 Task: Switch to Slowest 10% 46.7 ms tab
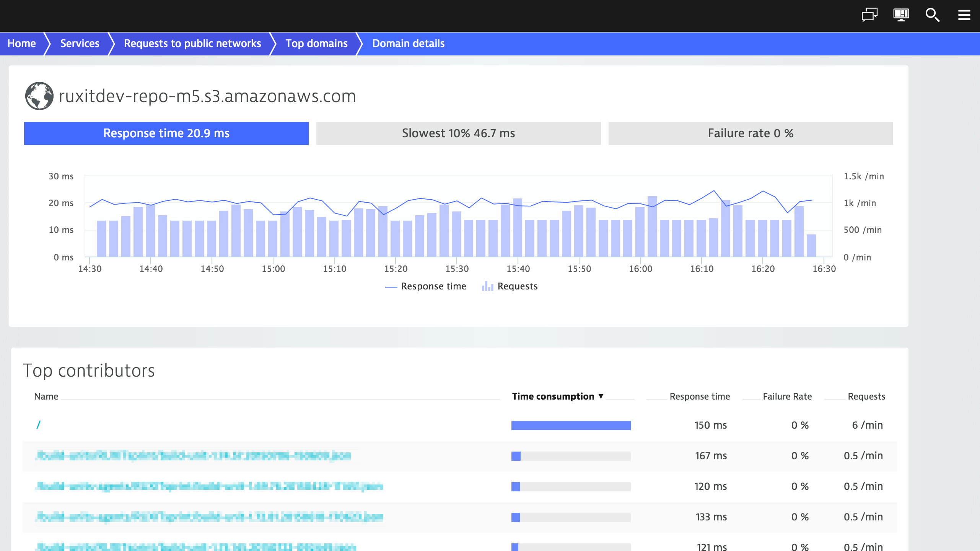pos(459,133)
